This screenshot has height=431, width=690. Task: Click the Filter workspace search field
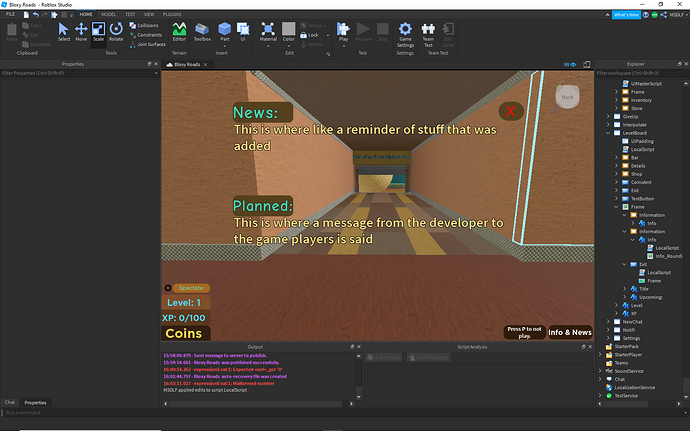(642, 73)
